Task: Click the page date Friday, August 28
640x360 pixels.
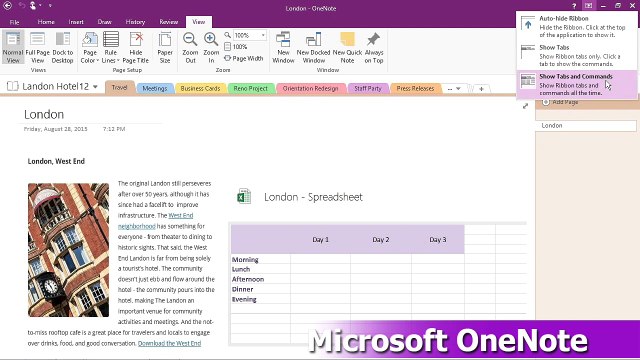Action: (56, 129)
